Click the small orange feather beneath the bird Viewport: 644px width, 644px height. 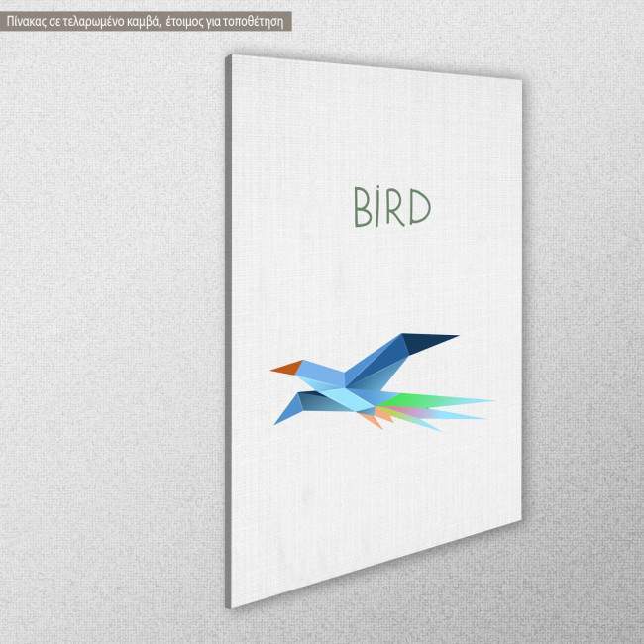(370, 420)
